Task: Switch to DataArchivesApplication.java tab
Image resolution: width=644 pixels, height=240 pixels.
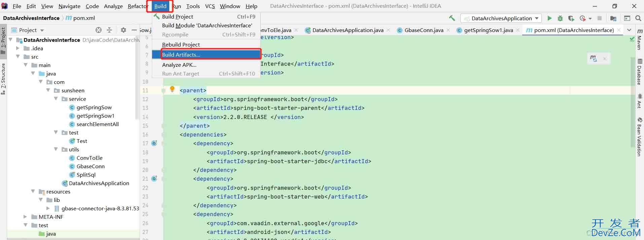Action: point(348,30)
